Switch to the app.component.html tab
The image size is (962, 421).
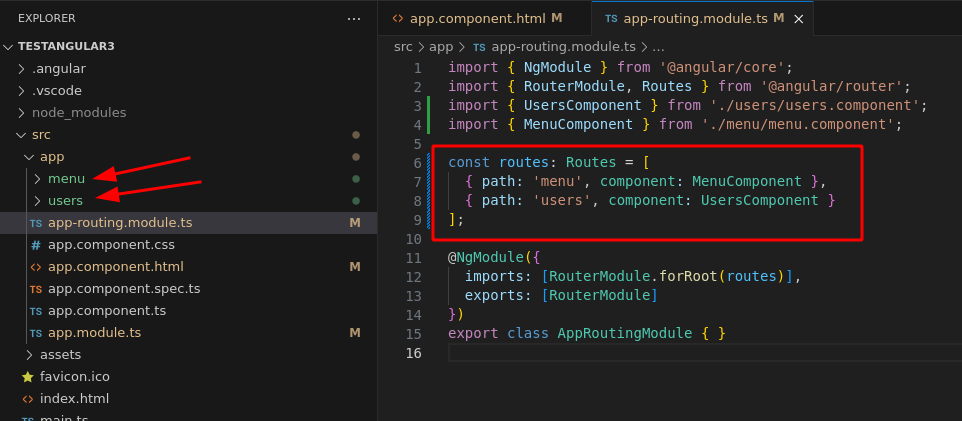coord(475,18)
